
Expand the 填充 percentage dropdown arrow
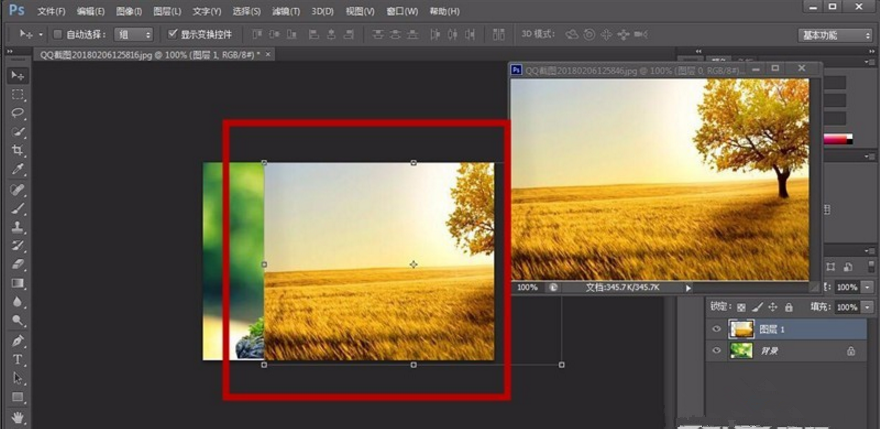pos(866,307)
